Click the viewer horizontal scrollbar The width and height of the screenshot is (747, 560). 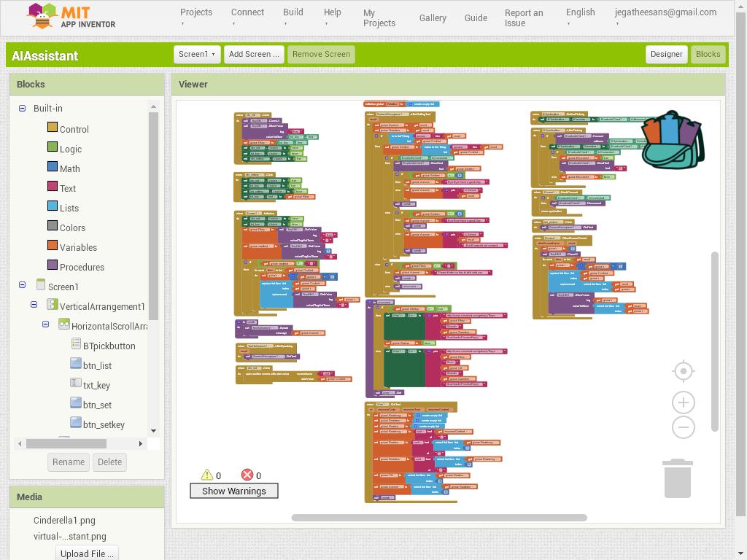coord(439,518)
